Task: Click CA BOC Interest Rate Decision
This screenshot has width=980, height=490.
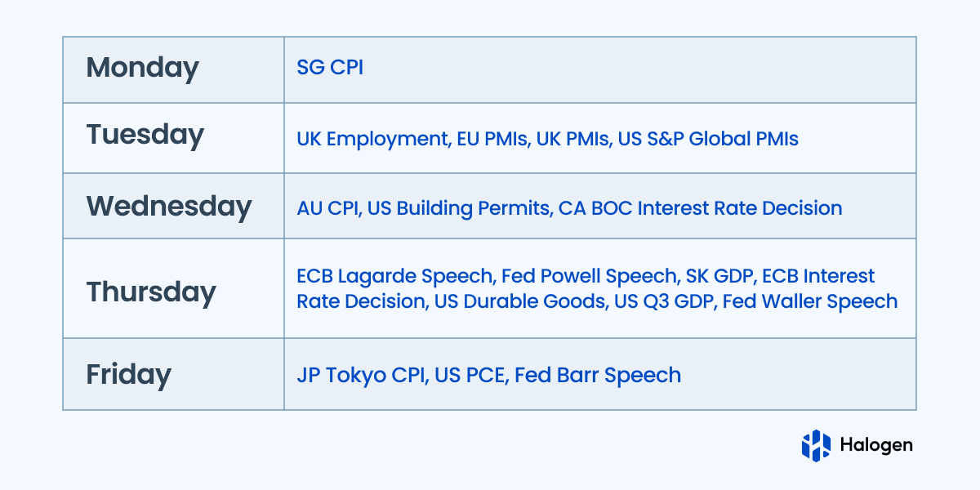Action: click(700, 208)
